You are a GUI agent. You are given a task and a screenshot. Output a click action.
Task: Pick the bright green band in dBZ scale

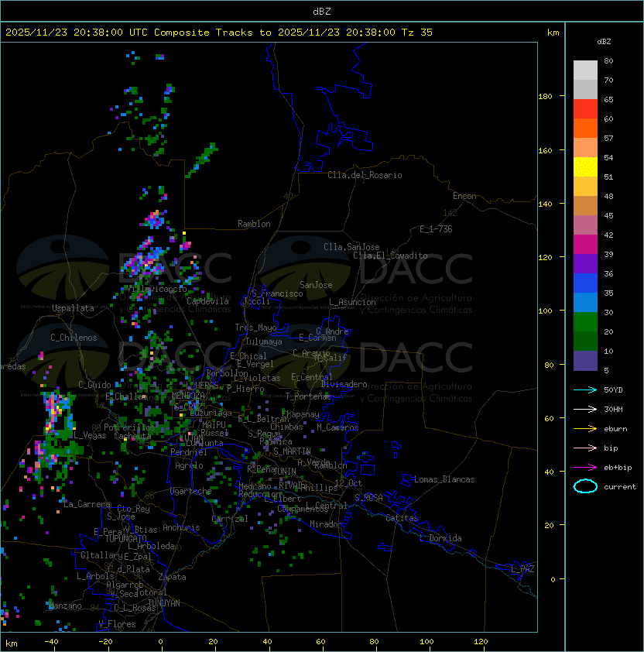click(585, 322)
